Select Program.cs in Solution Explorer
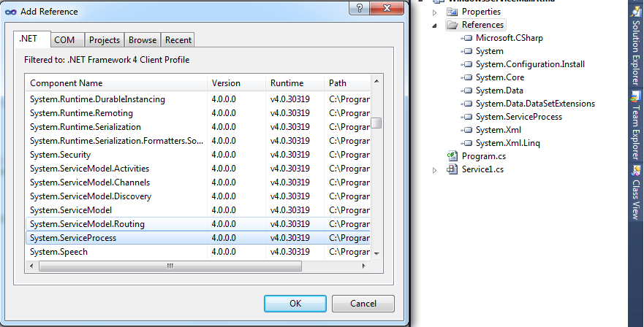The image size is (644, 327). (x=483, y=156)
